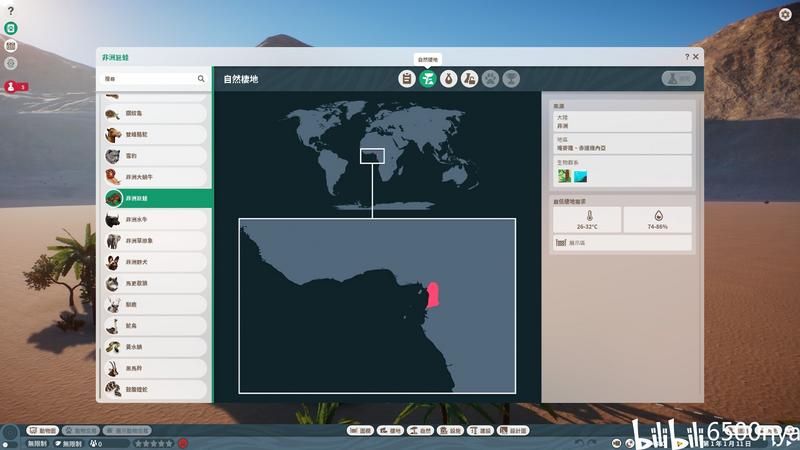Click the tropical rainforest biome thumbnail
Viewport: 800px width, 450px height.
(564, 176)
